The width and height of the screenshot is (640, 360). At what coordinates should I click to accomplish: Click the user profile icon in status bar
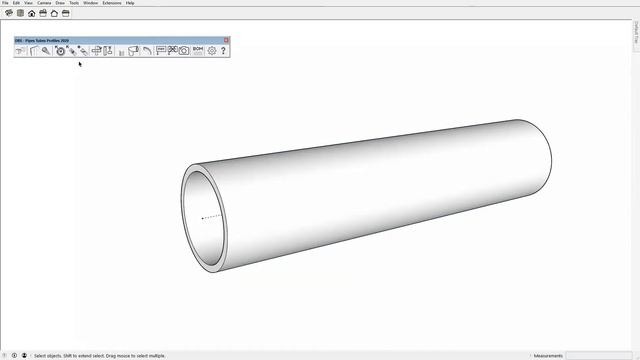click(24, 356)
